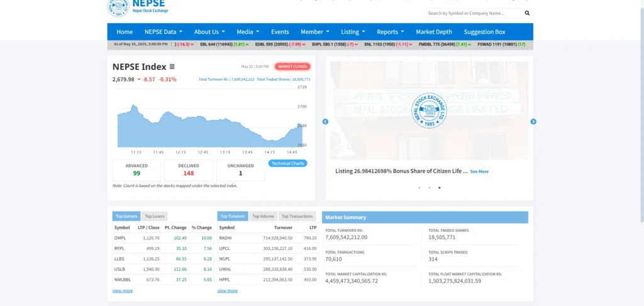Screen dimensions: 644x306
Task: Click the Technical Charts button
Action: pos(287,163)
